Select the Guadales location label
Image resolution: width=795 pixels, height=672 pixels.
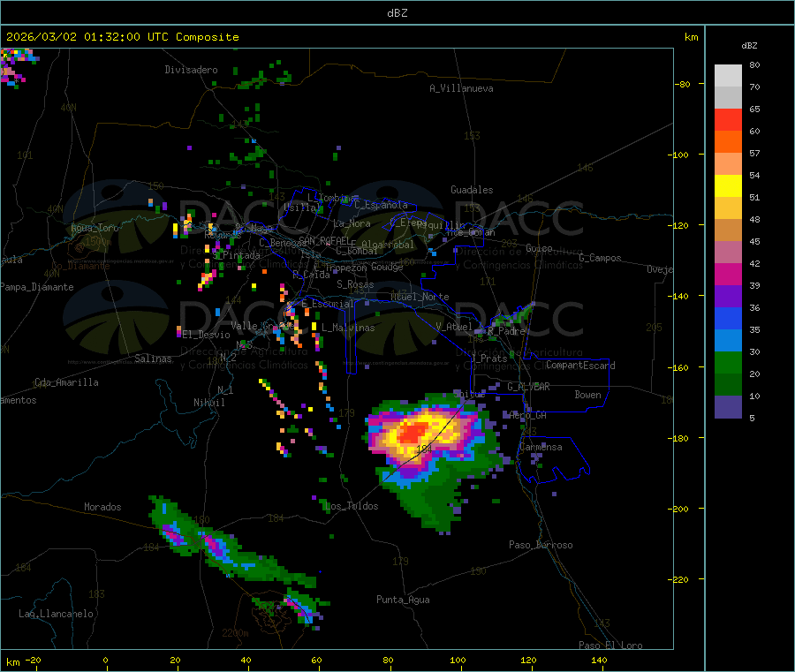click(472, 190)
